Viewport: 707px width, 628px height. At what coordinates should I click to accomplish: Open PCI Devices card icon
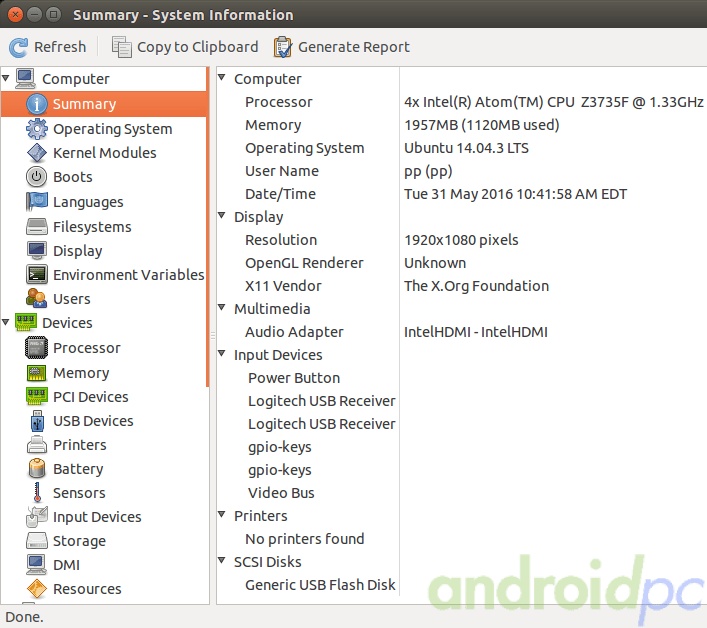coord(37,396)
